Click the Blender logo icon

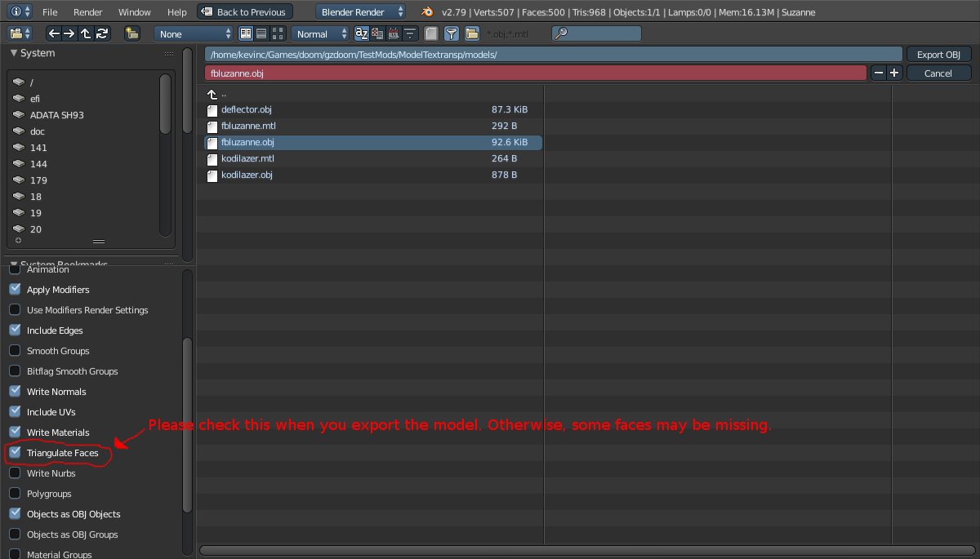coord(427,11)
